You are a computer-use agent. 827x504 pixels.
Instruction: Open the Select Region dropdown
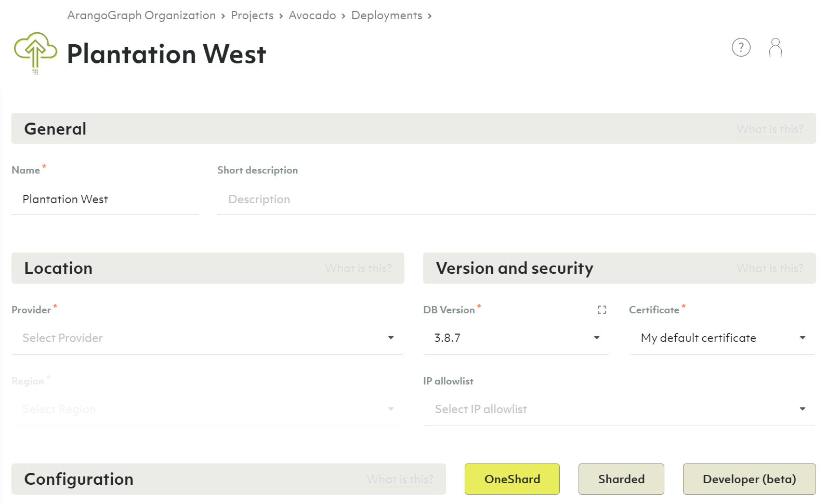point(208,409)
